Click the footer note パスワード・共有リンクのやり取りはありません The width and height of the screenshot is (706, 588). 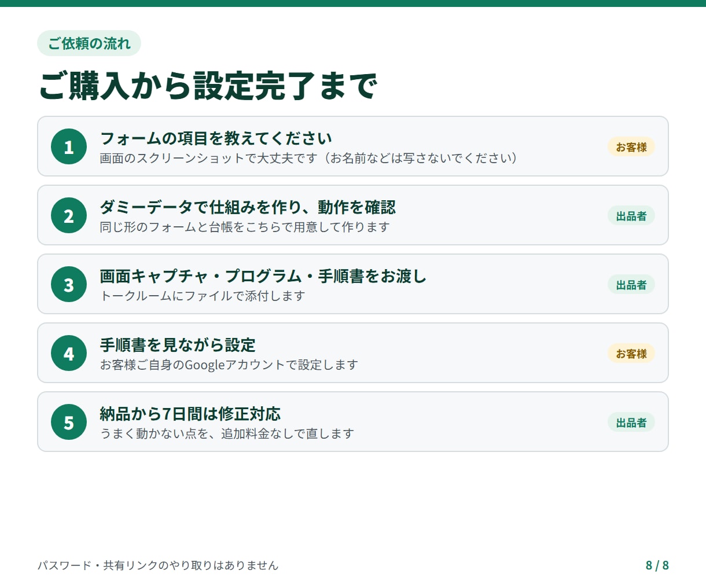(158, 565)
